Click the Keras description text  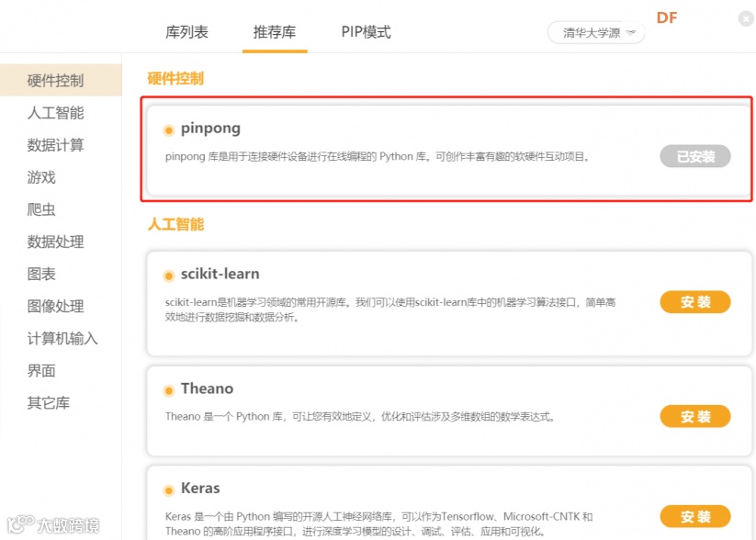pyautogui.click(x=379, y=523)
